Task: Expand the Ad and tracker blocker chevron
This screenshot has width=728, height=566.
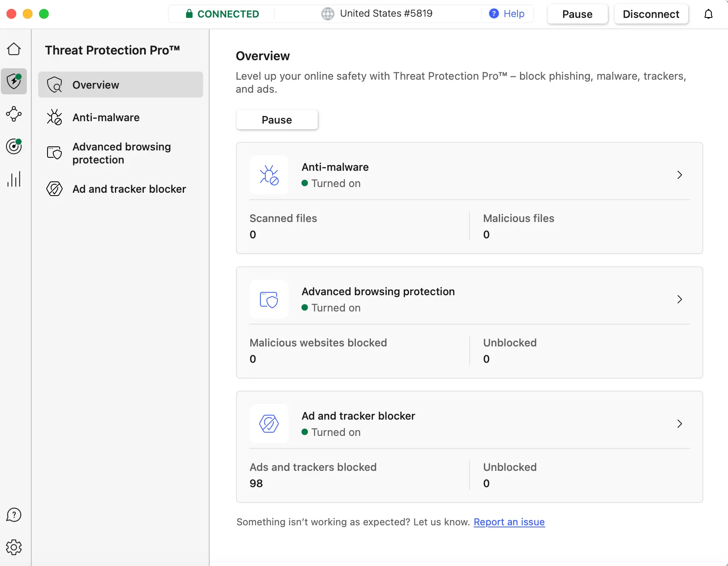Action: pos(680,424)
